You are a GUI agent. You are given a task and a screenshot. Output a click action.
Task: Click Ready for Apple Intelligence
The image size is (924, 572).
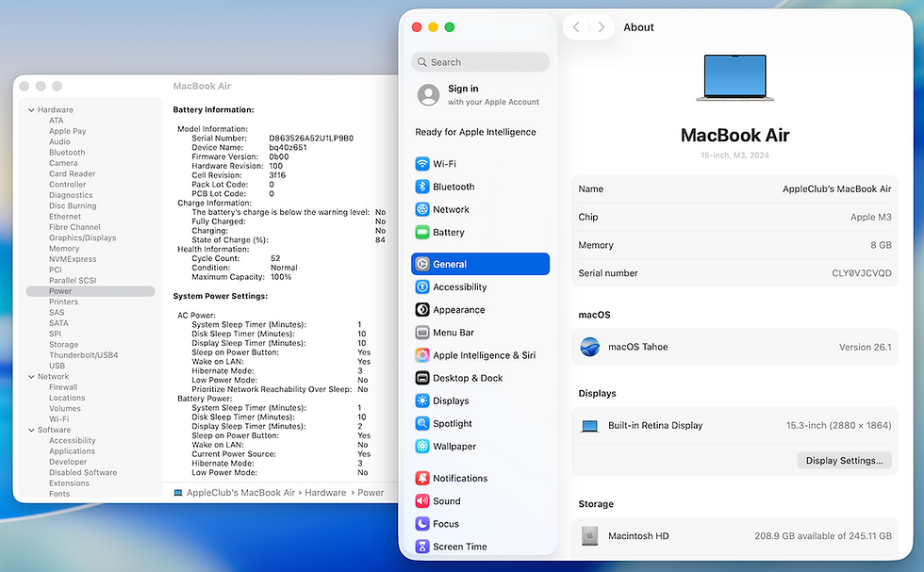point(475,132)
